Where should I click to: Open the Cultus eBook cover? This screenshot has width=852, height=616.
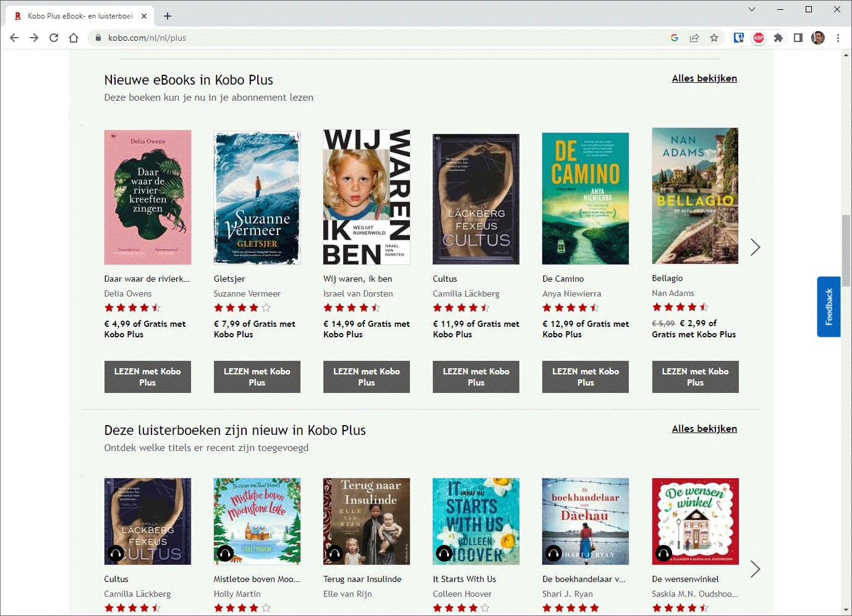[476, 199]
